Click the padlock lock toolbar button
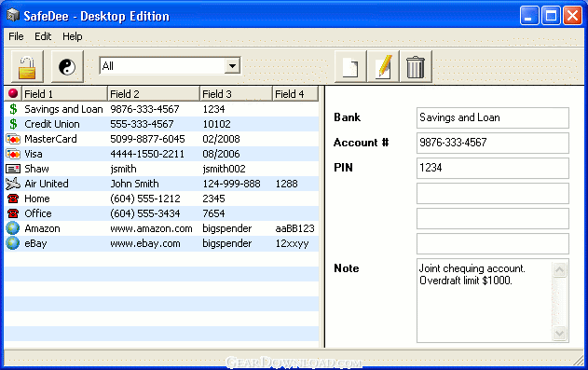This screenshot has height=370, width=588. [x=27, y=67]
